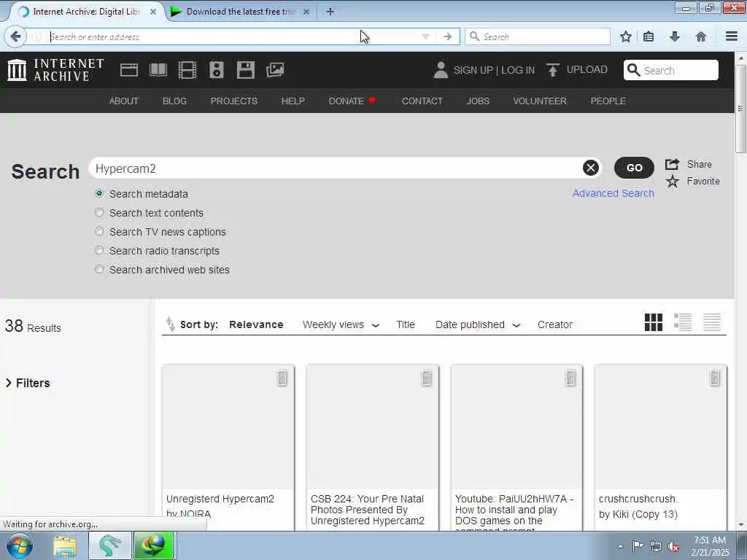Open the PEOPLE menu item

click(608, 101)
